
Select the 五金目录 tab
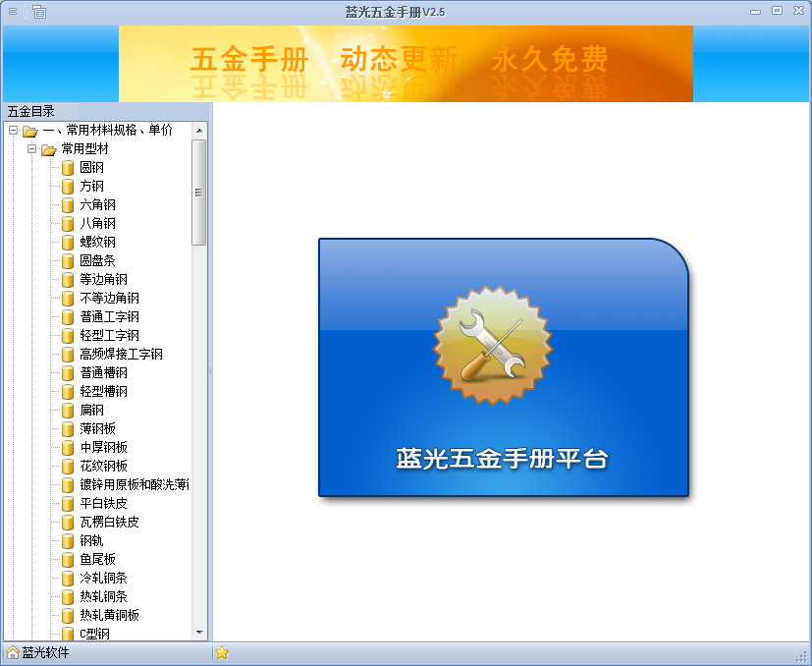tap(31, 111)
